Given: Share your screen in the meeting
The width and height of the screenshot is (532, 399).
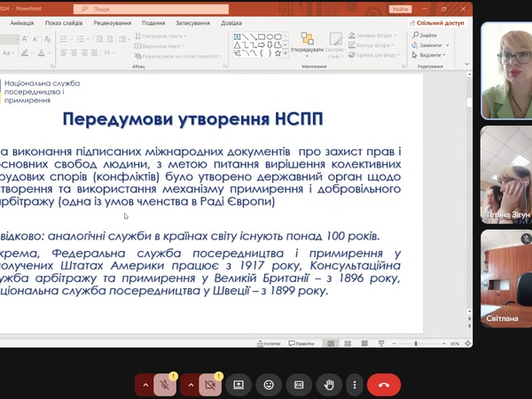Looking at the screenshot, I should 239,385.
